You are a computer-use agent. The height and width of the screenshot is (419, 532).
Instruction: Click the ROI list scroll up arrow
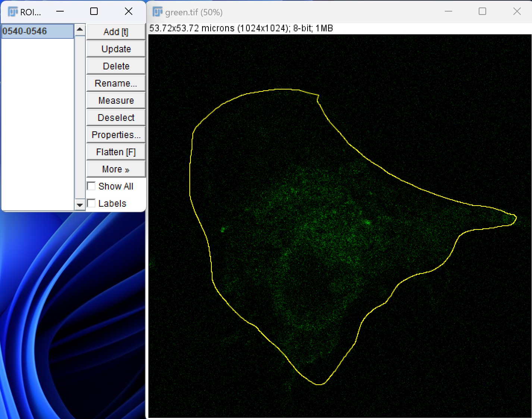(80, 29)
